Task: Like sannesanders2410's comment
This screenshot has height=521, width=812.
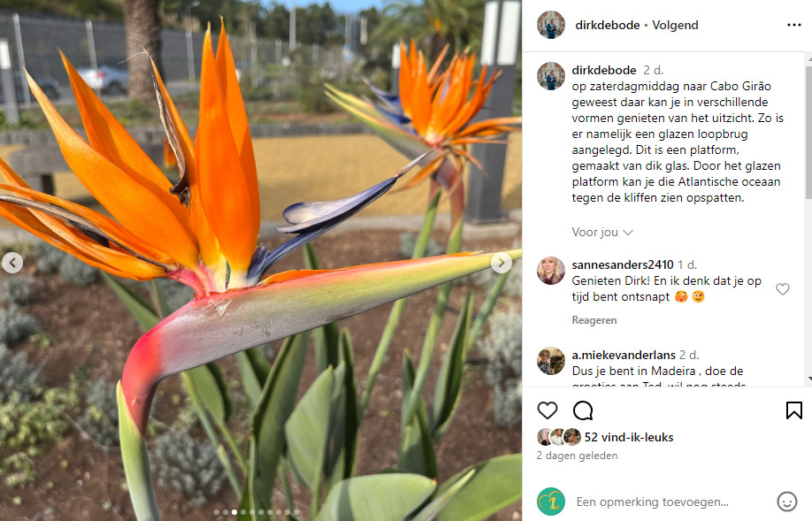Action: pyautogui.click(x=783, y=289)
